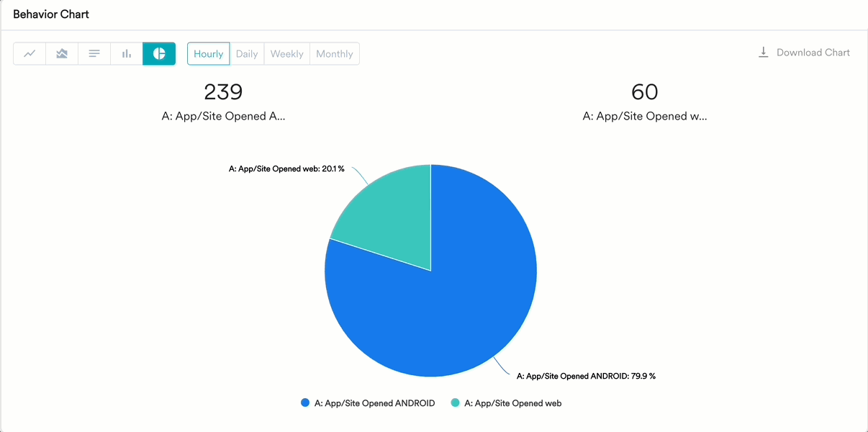Click the 60 total count
The height and width of the screenshot is (432, 868).
[644, 92]
